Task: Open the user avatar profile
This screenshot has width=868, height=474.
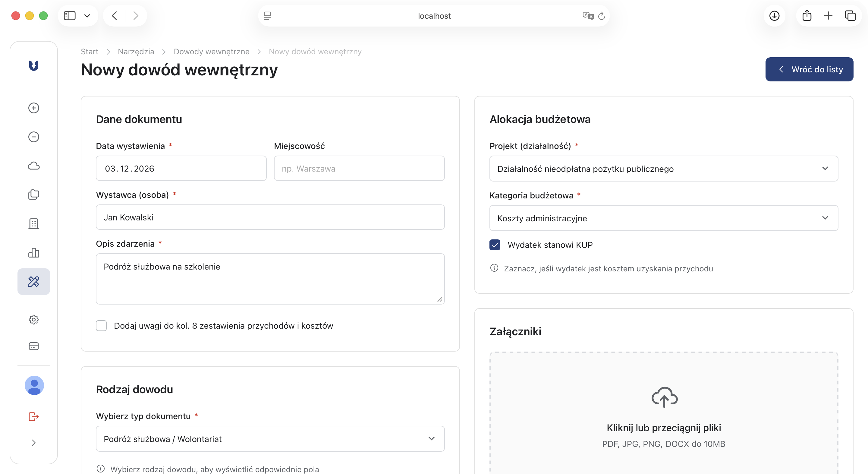Action: 34,385
